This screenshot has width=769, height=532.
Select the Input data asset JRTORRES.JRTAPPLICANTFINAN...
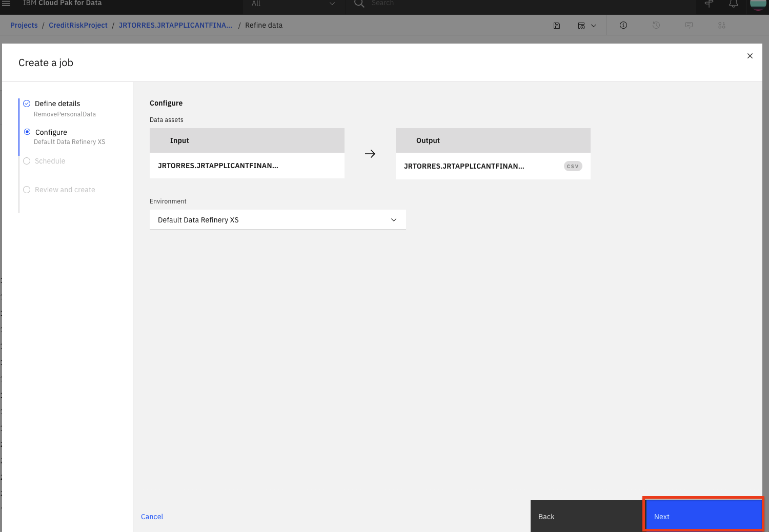point(247,166)
